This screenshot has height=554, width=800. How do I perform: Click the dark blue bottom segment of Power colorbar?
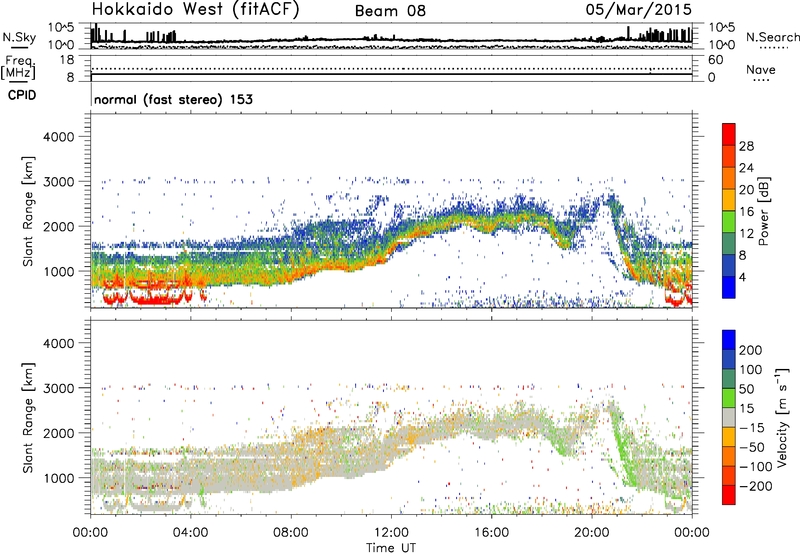pyautogui.click(x=729, y=287)
